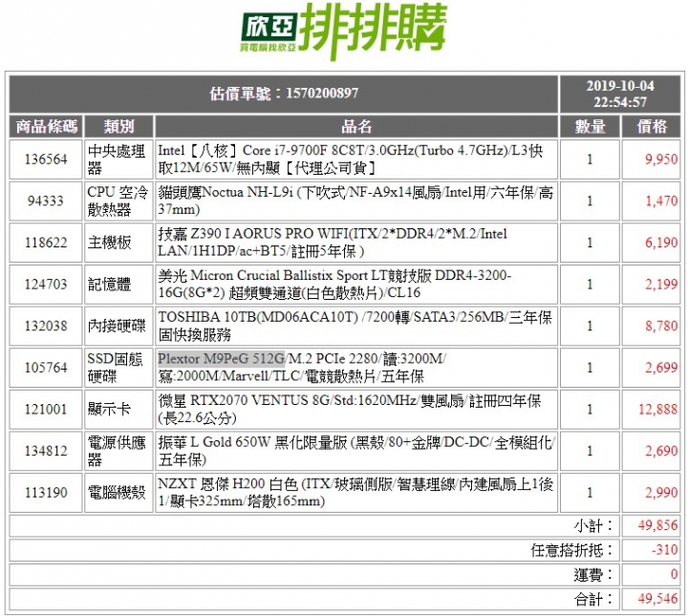The width and height of the screenshot is (688, 616).
Task: Click the 合計 label
Action: click(x=592, y=599)
